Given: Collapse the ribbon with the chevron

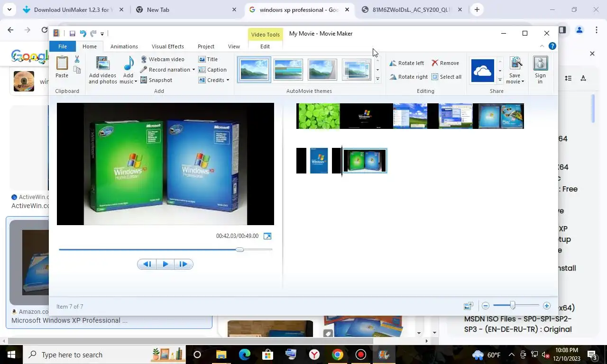Looking at the screenshot, I should click(542, 46).
